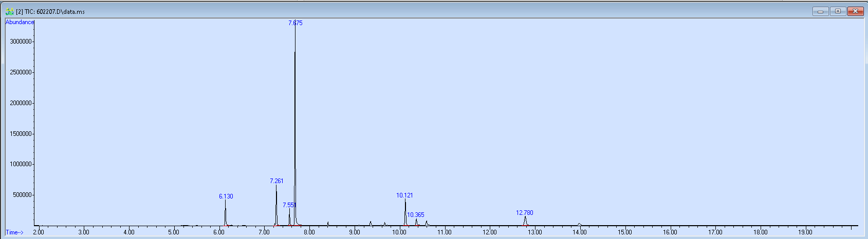The image size is (868, 239).
Task: Close the TIC 602207.D data window
Action: click(855, 11)
